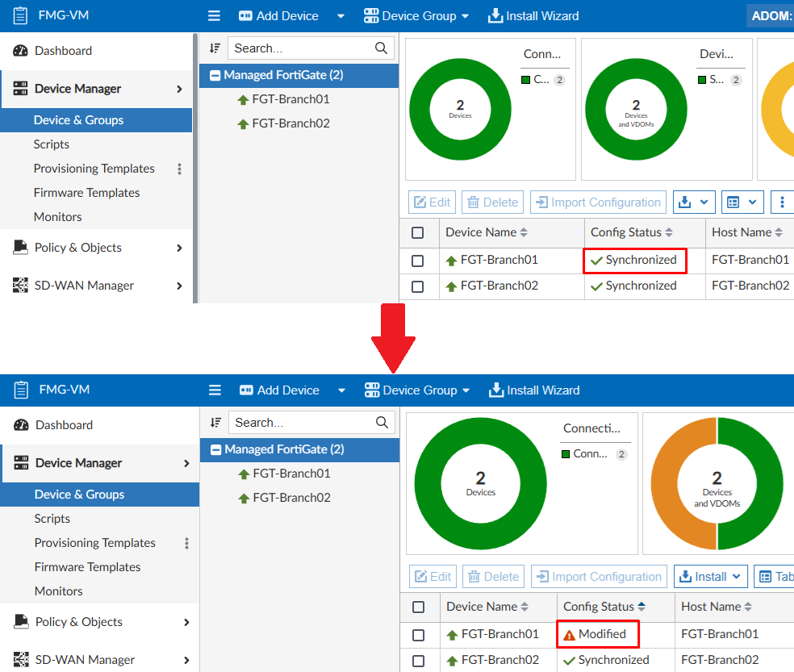Click the Install Wizard icon in the top toolbar
Screen dimensions: 794x672
click(x=495, y=15)
